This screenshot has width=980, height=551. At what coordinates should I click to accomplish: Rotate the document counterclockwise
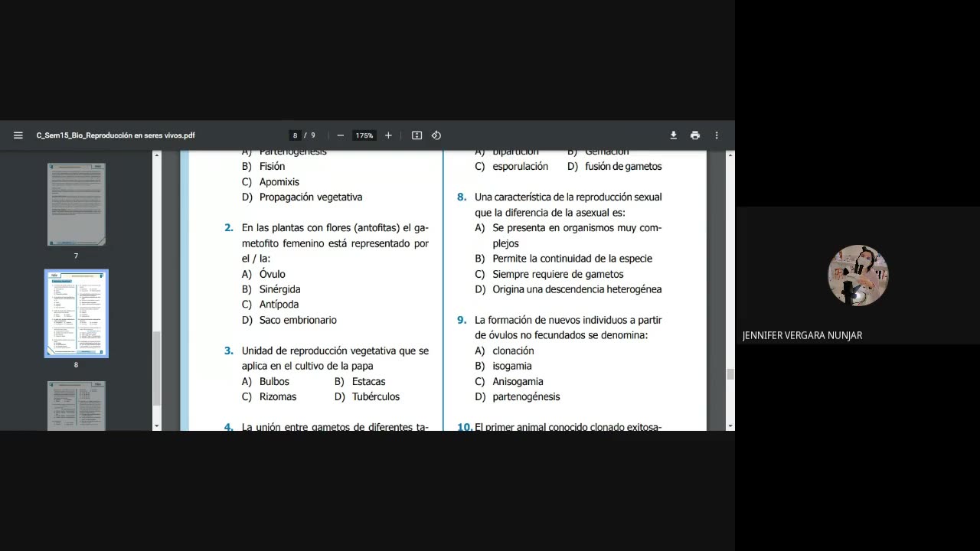(x=436, y=135)
